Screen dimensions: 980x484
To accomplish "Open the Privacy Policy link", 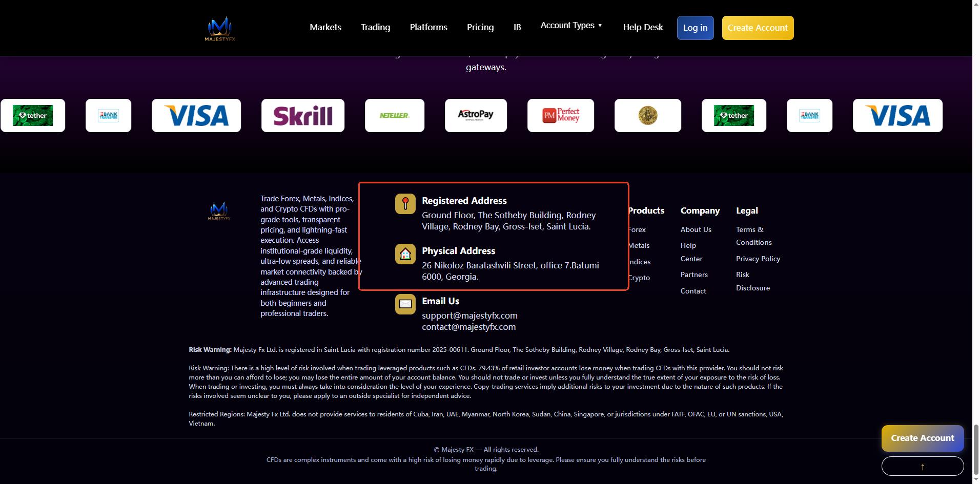I will 758,259.
